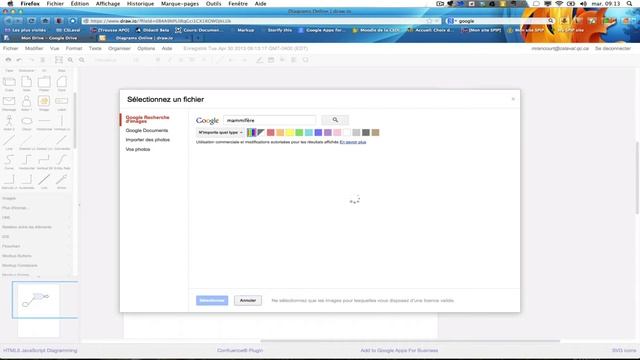Click the mammifère search text field
The height and width of the screenshot is (360, 640).
pos(270,120)
